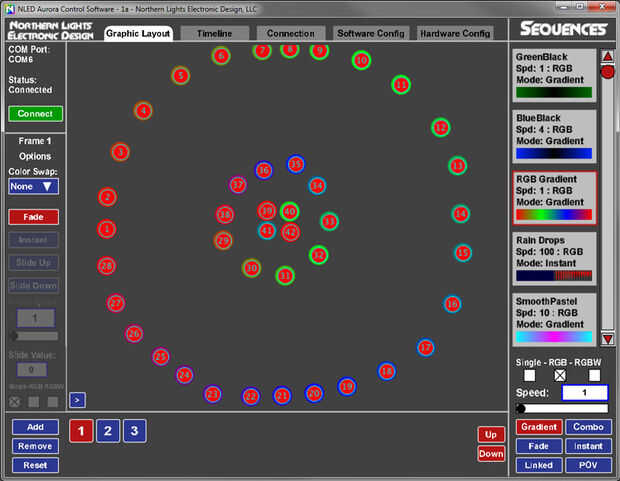The image size is (620, 481).
Task: Select the SmoothPastel sequence
Action: pos(554,320)
